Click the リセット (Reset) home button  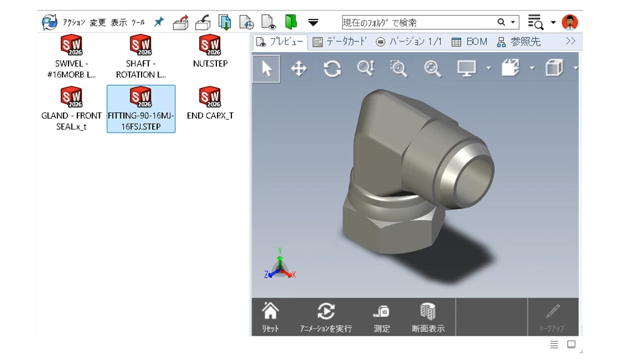click(270, 317)
